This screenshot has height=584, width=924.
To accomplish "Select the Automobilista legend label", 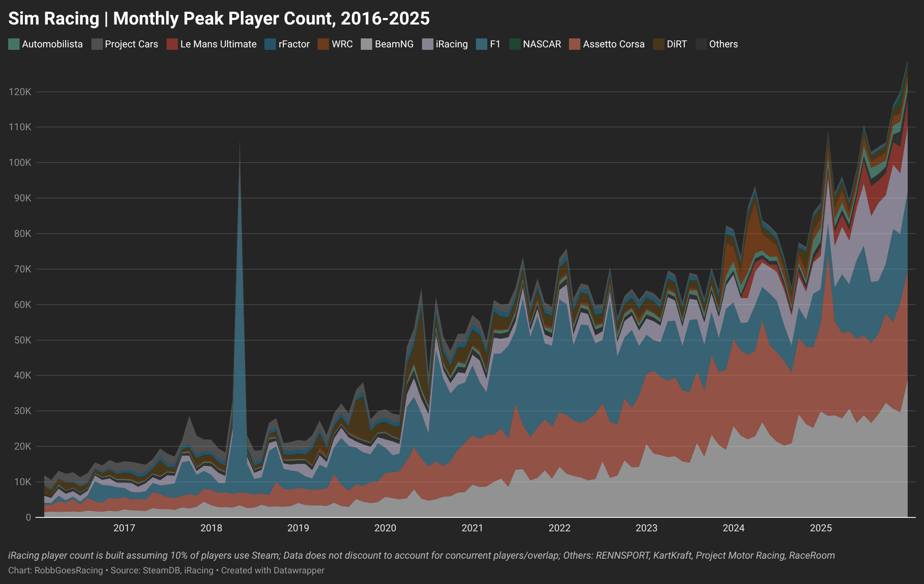I will [52, 44].
